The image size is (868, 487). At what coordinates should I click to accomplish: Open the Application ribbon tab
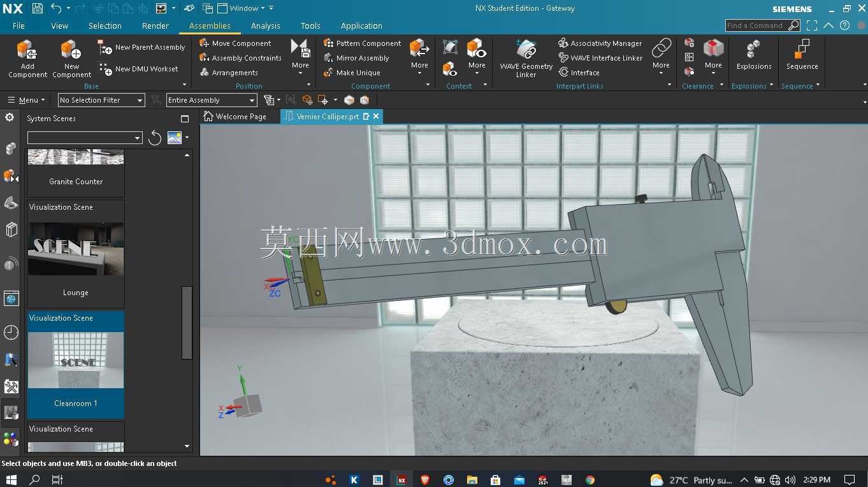point(361,25)
